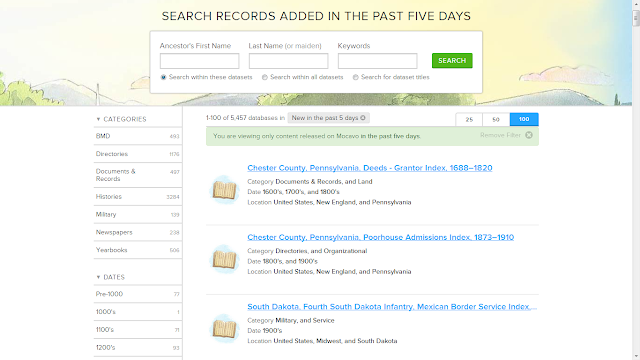This screenshot has width=640, height=360.
Task: Click '1-100 of 5,457 databases in' text
Action: 245,118
